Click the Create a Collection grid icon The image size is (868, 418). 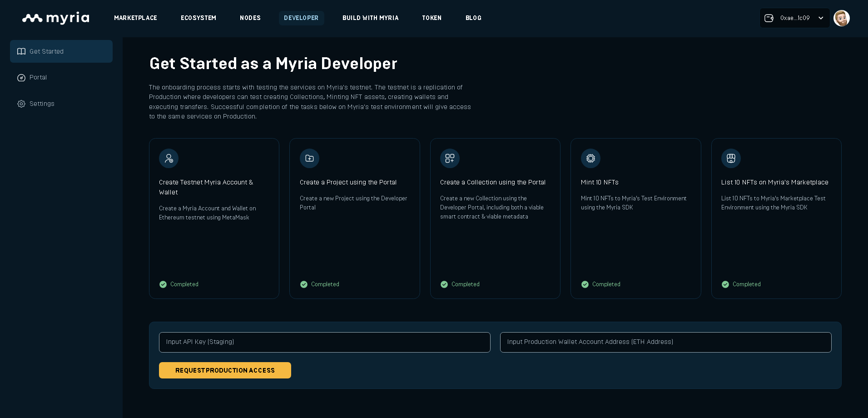pyautogui.click(x=450, y=158)
